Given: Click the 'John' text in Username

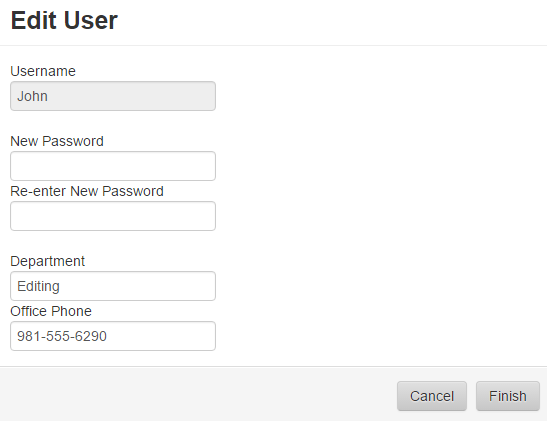Looking at the screenshot, I should (32, 96).
